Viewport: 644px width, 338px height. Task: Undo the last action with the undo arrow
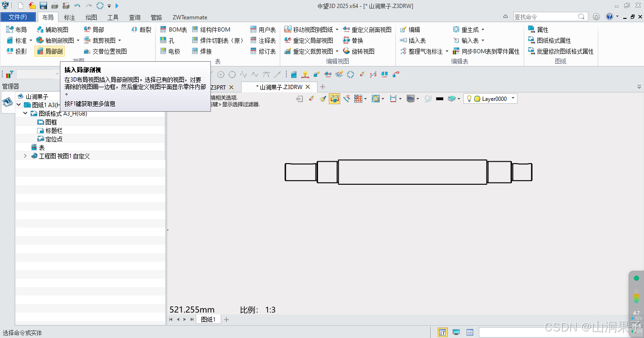77,6
